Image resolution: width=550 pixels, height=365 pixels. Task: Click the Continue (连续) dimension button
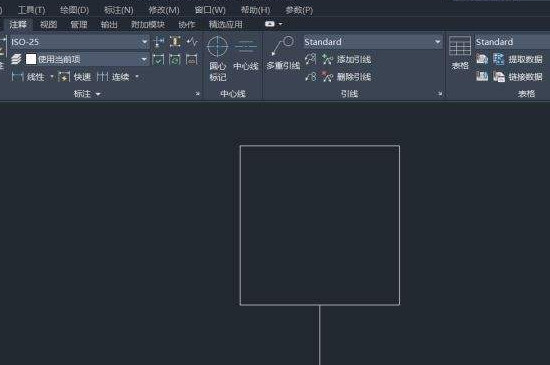[113, 76]
